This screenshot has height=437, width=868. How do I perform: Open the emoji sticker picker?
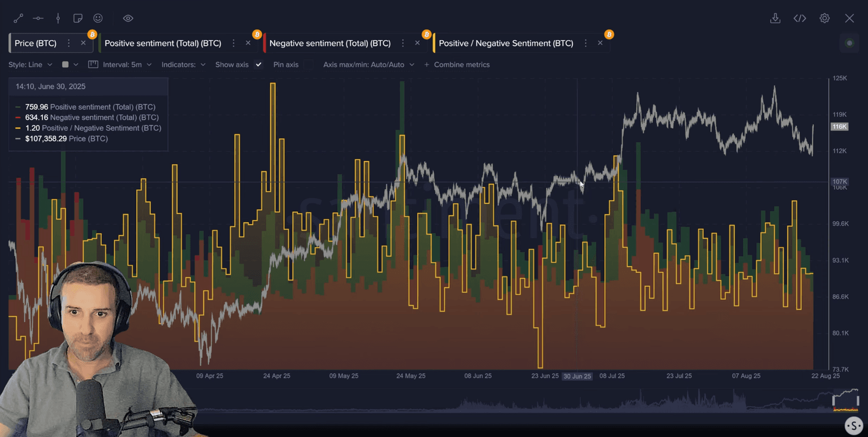(x=98, y=19)
